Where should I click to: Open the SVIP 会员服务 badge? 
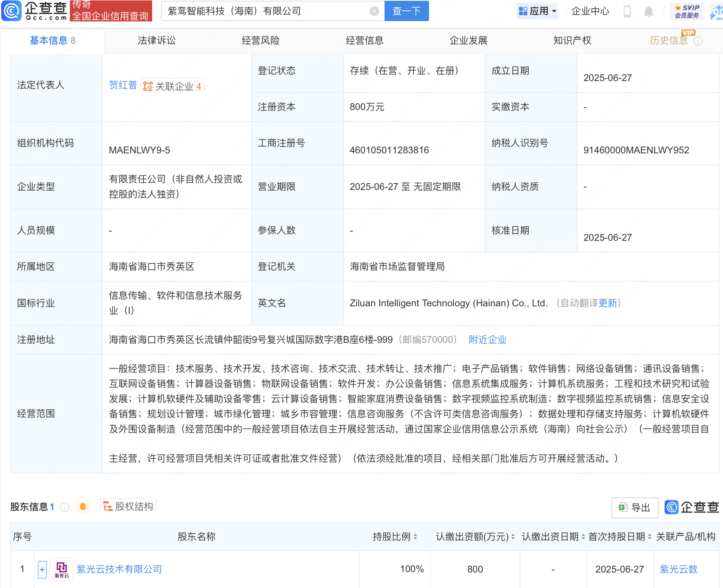[687, 11]
